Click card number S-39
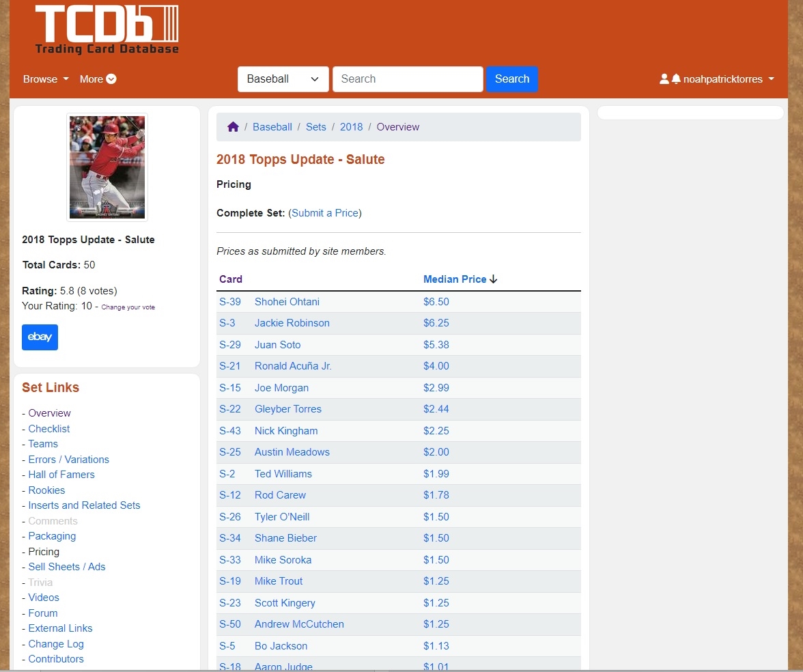This screenshot has height=672, width=803. 230,302
